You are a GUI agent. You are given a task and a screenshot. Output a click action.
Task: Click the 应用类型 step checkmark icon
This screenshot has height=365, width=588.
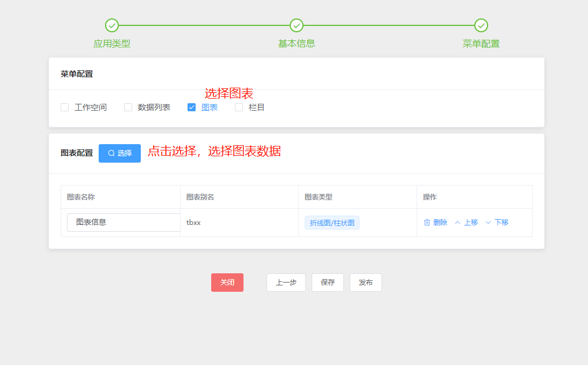[112, 25]
